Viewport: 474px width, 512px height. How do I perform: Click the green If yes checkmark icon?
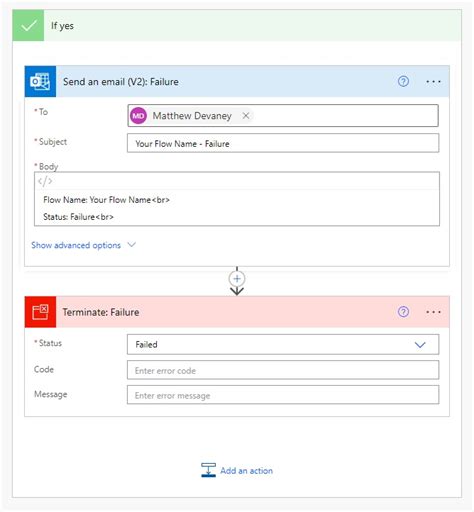(28, 26)
